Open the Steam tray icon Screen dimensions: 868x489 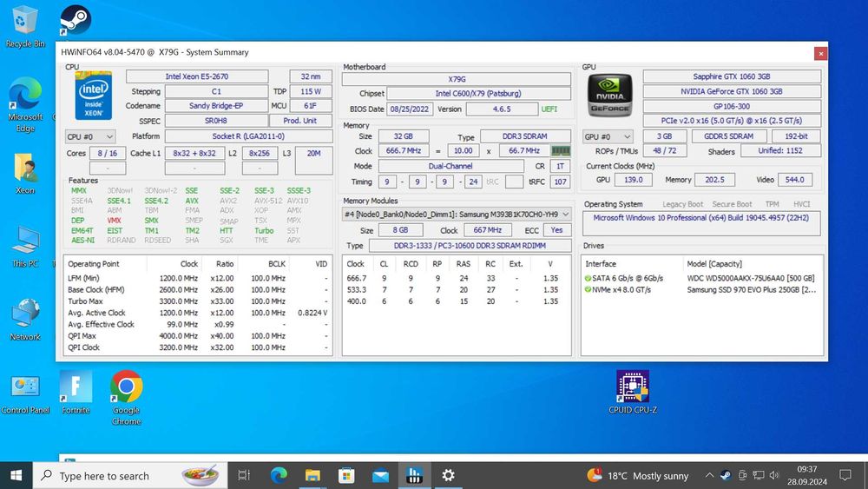725,475
